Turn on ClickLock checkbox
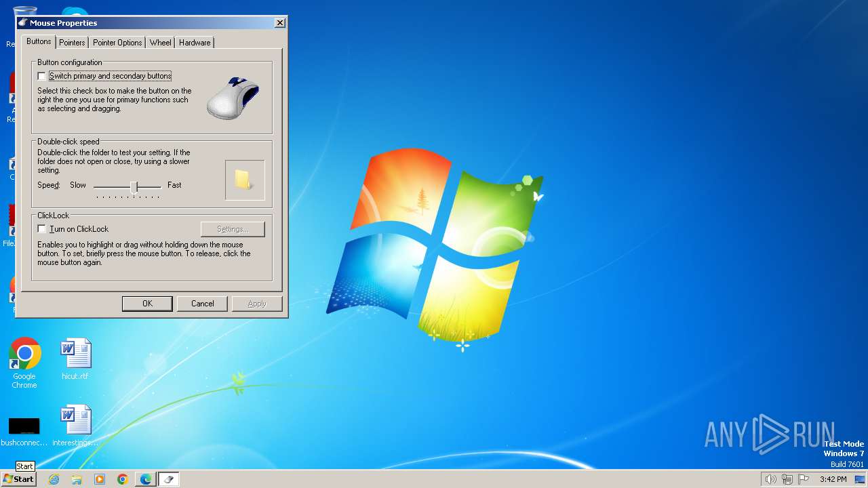Image resolution: width=868 pixels, height=488 pixels. coord(42,229)
